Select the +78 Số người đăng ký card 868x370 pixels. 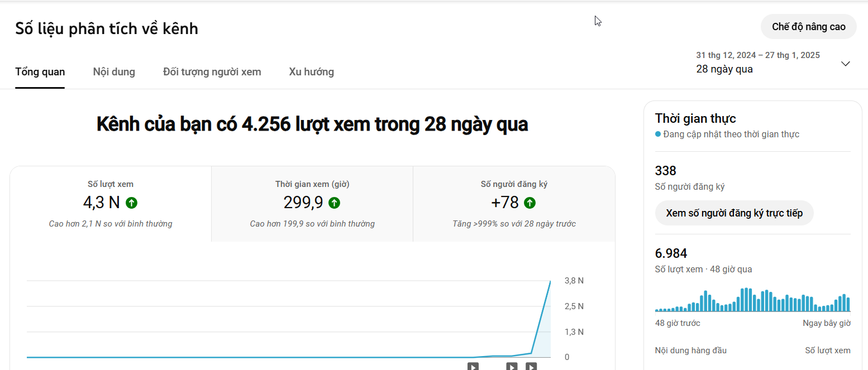click(x=513, y=204)
